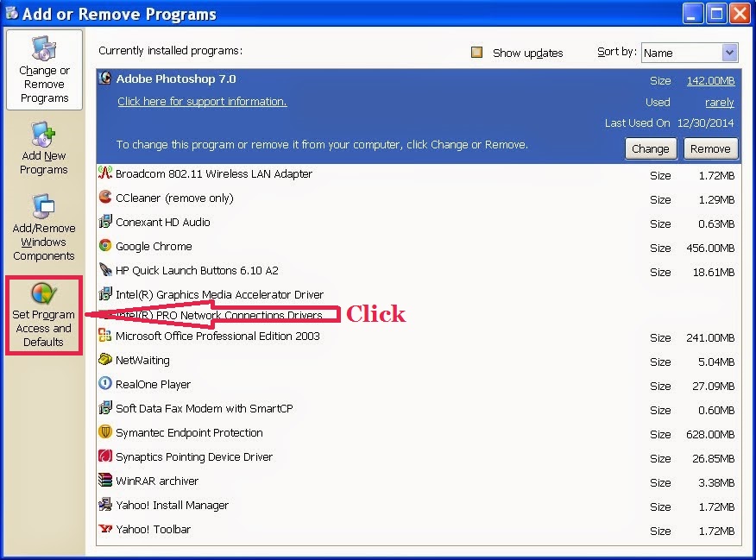Screen dimensions: 756x560
Task: Click the 27.09MB size value
Action: coord(714,387)
